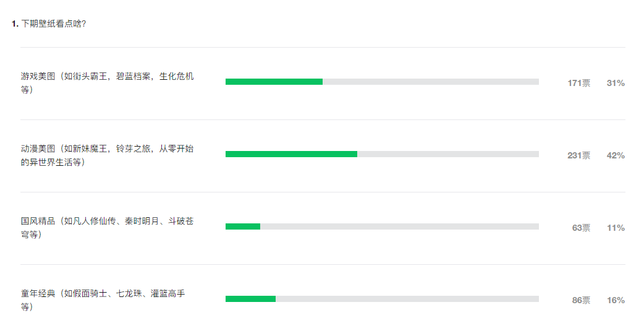
Task: Click the 31% percentage label
Action: click(x=616, y=83)
